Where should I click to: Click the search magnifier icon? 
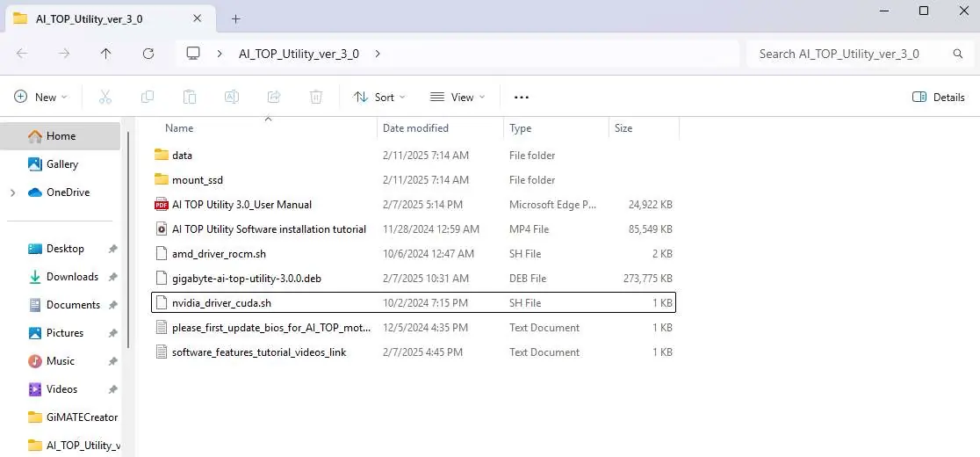point(957,54)
